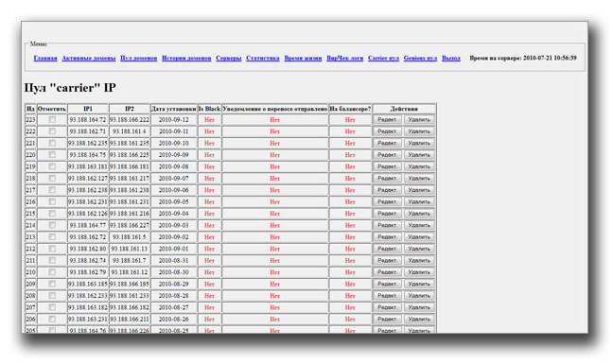613x364 pixels.
Task: Mark the checkbox in row 222
Action: 52,131
